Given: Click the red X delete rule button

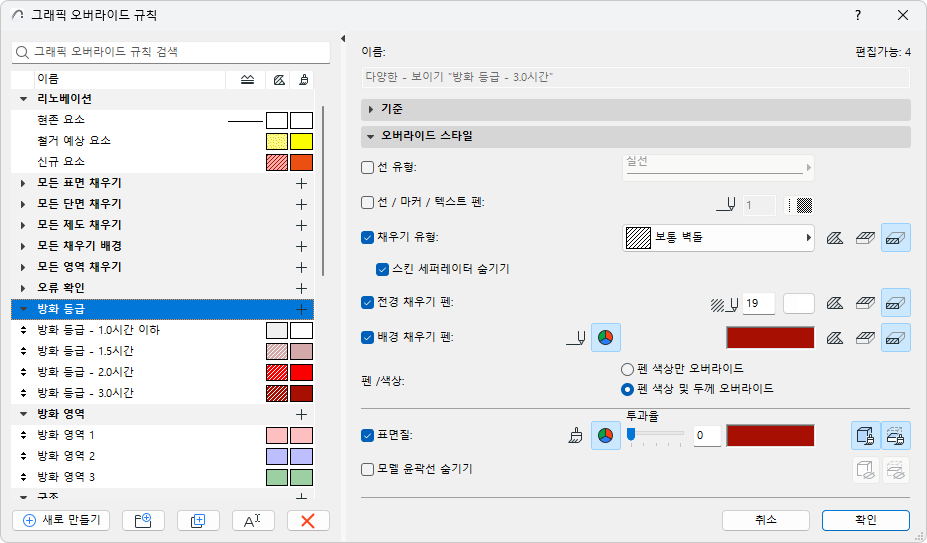Looking at the screenshot, I should click(x=308, y=521).
